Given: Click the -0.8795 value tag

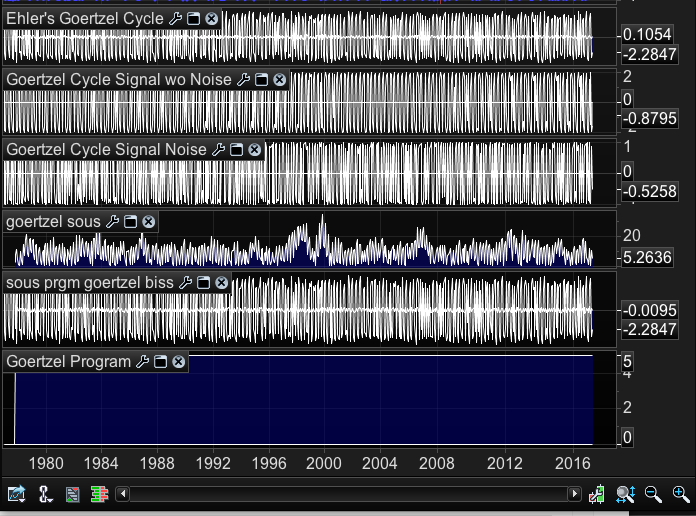Looking at the screenshot, I should coord(649,119).
